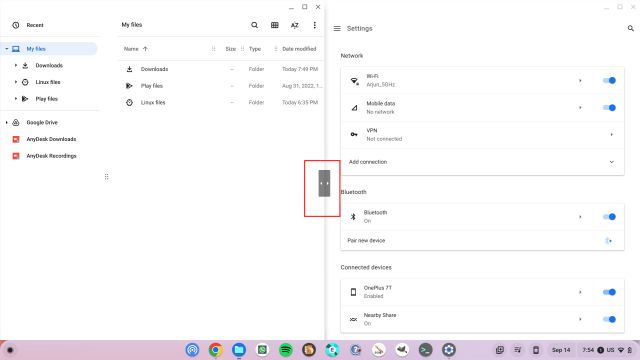Open Files app three-dot more menu
Viewport: 640px width, 360px height.
pyautogui.click(x=314, y=25)
